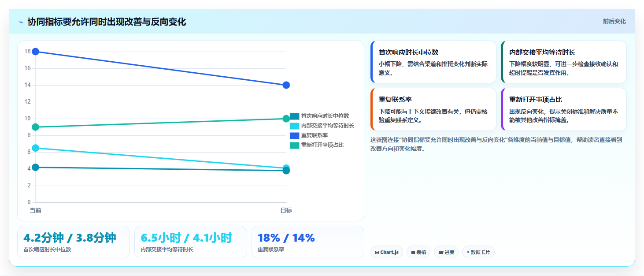Click the 表格 tag

[x=418, y=252]
